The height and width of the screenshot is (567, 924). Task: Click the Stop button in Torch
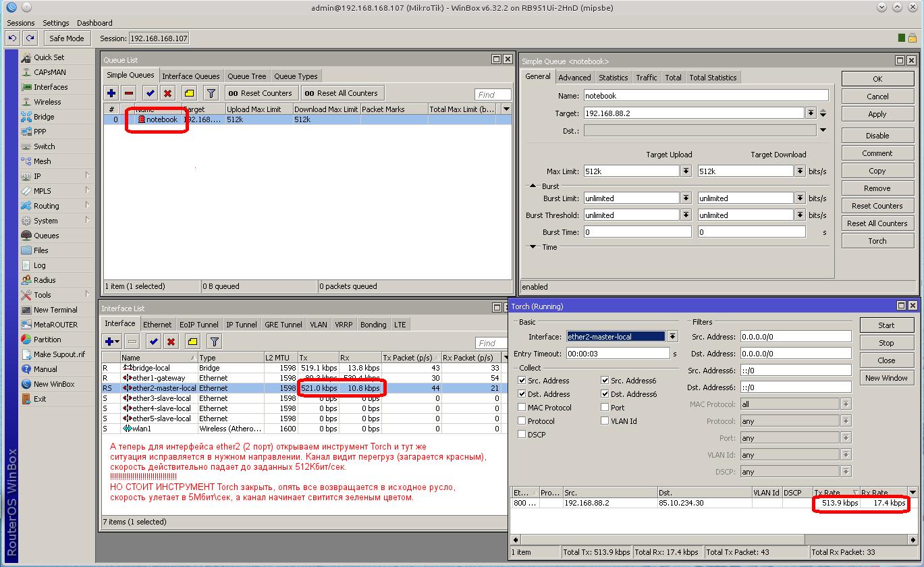pos(886,343)
